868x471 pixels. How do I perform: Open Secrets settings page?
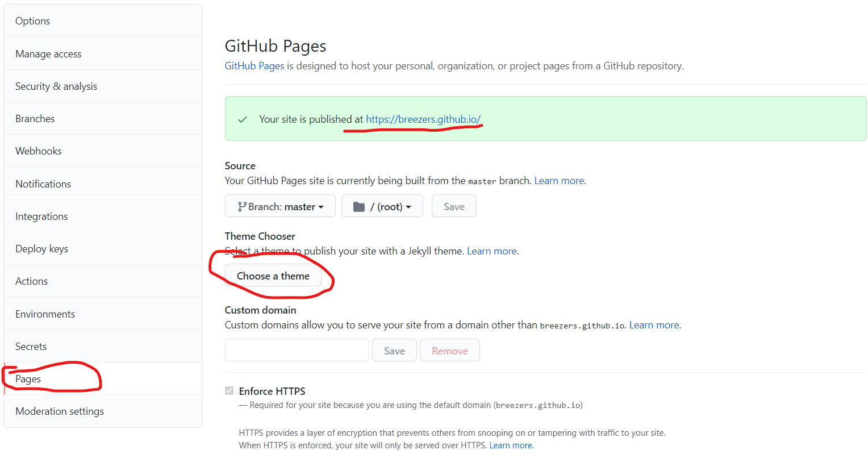coord(103,347)
